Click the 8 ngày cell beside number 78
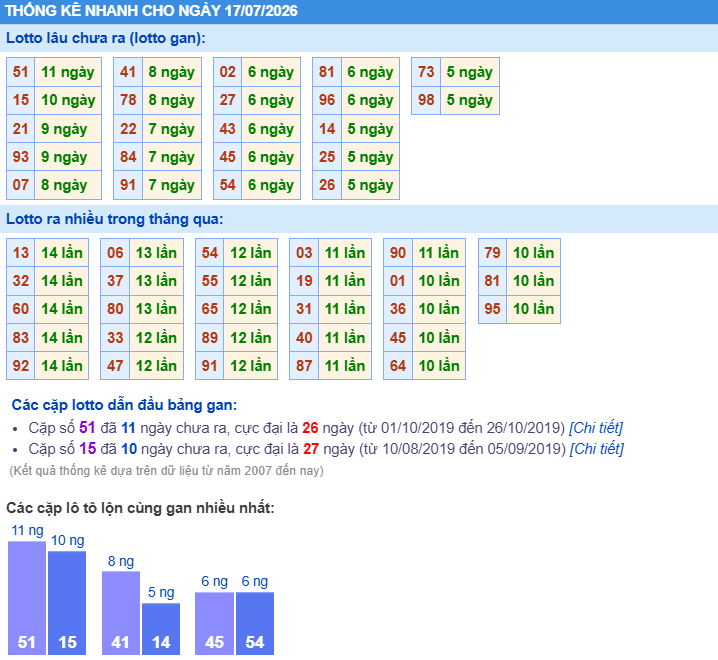Image resolution: width=718 pixels, height=660 pixels. [x=172, y=100]
